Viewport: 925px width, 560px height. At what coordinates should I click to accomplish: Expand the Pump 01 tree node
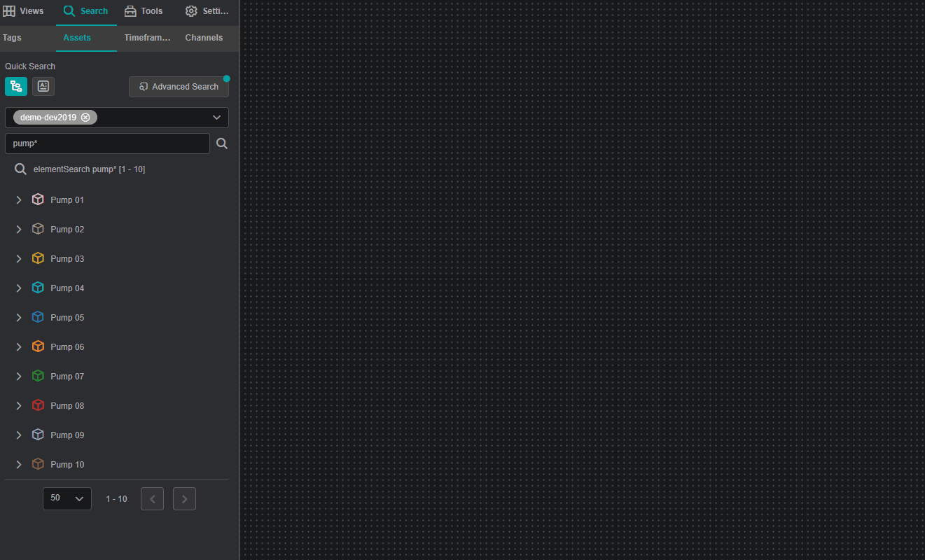[19, 200]
